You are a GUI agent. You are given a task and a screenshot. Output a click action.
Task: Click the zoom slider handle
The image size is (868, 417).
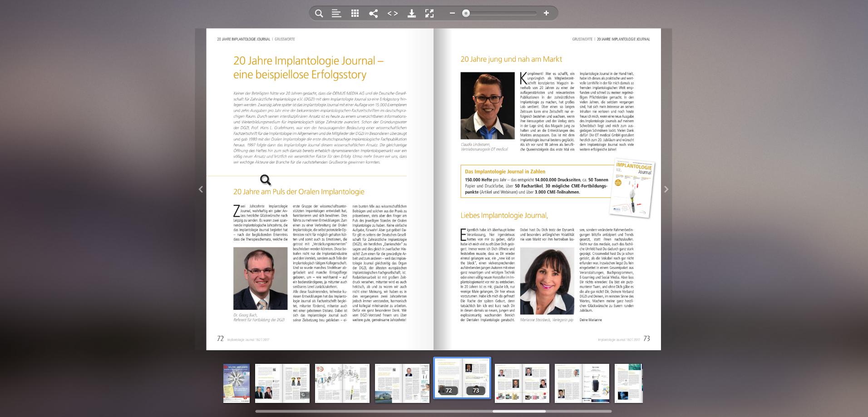coord(466,13)
